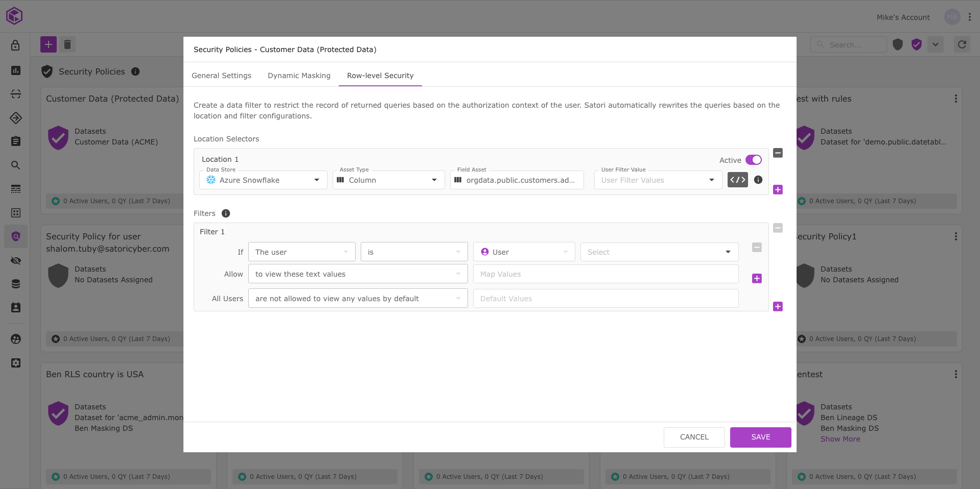Screen dimensions: 980x489
Task: Click the Map Values input field
Action: click(605, 274)
